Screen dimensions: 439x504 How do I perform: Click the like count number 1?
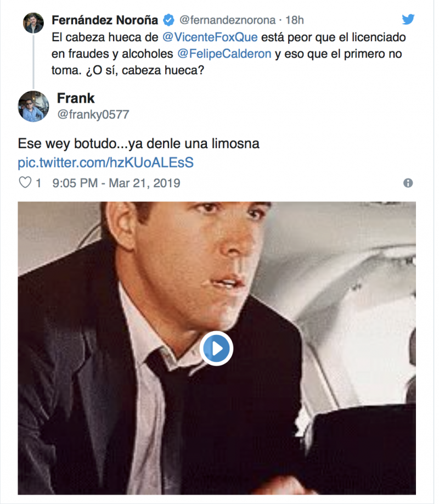click(x=38, y=183)
